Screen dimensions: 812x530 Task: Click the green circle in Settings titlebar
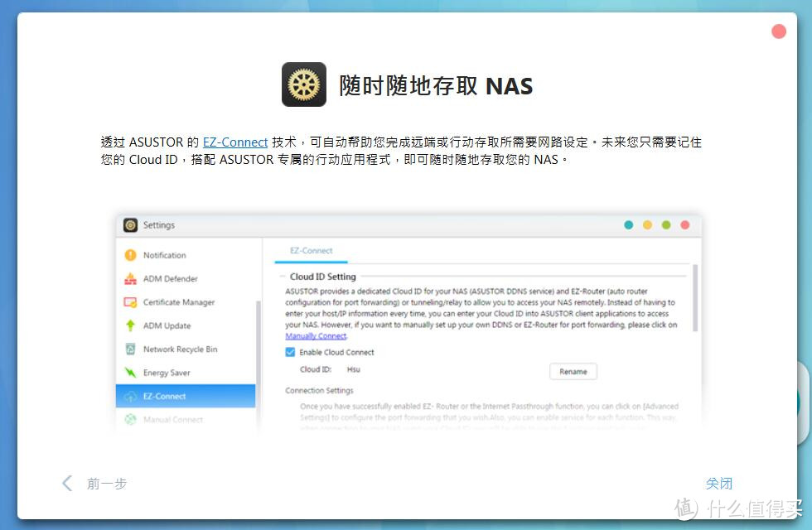pyautogui.click(x=666, y=224)
